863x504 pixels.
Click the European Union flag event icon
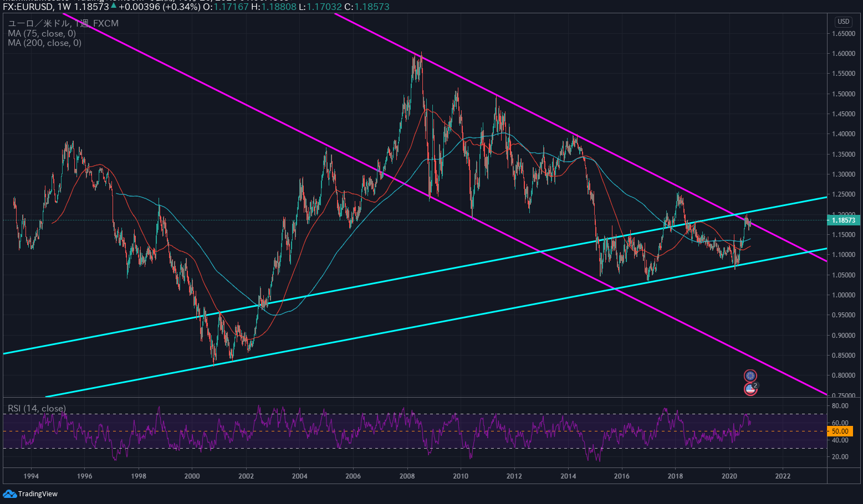(750, 376)
